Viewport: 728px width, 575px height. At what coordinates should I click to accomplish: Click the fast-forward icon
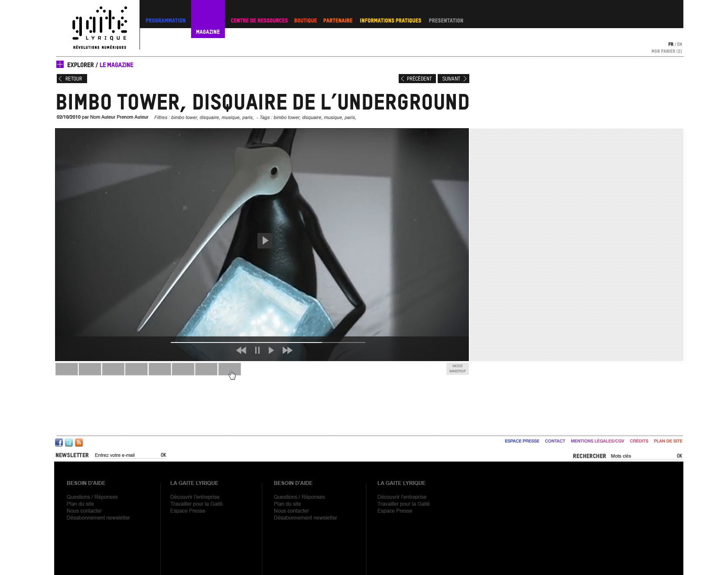287,350
